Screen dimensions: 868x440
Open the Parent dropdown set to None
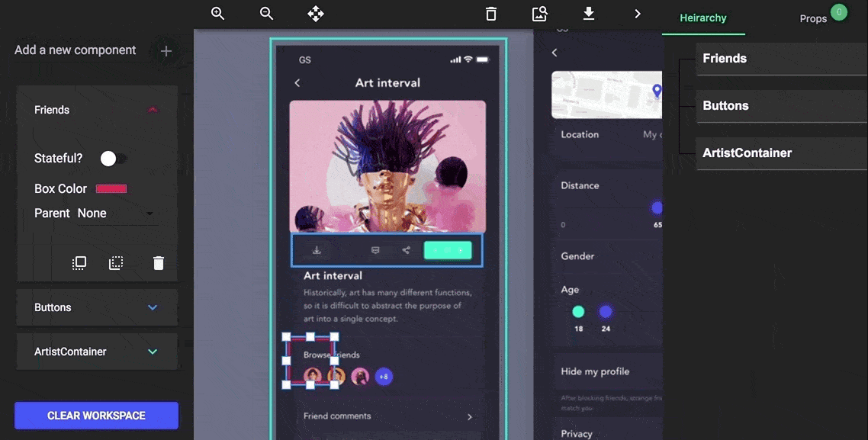(118, 213)
